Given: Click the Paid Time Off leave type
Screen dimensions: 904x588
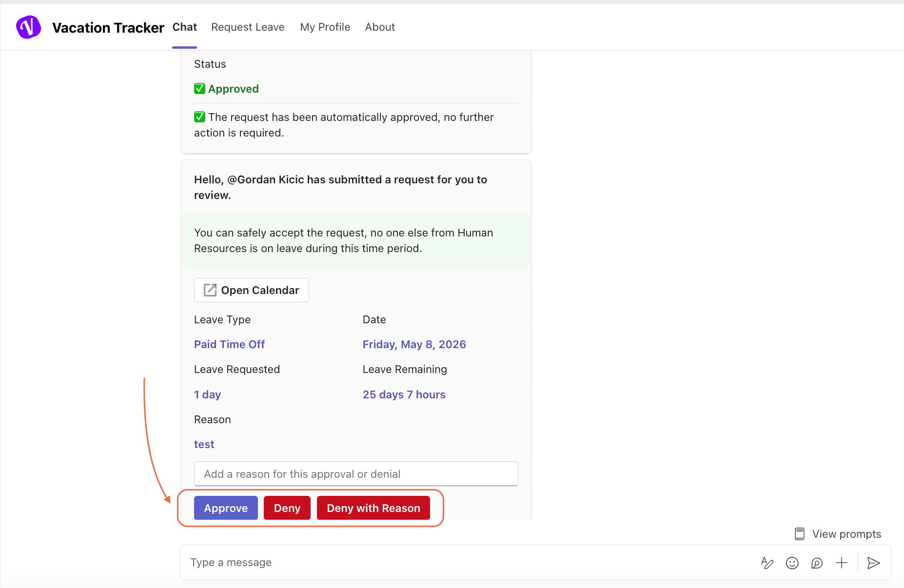Looking at the screenshot, I should click(229, 344).
